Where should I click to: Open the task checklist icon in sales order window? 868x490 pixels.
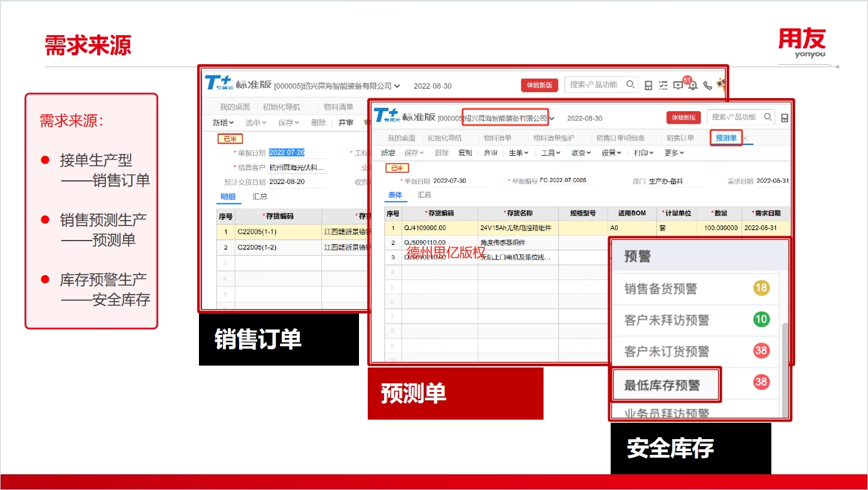point(663,85)
